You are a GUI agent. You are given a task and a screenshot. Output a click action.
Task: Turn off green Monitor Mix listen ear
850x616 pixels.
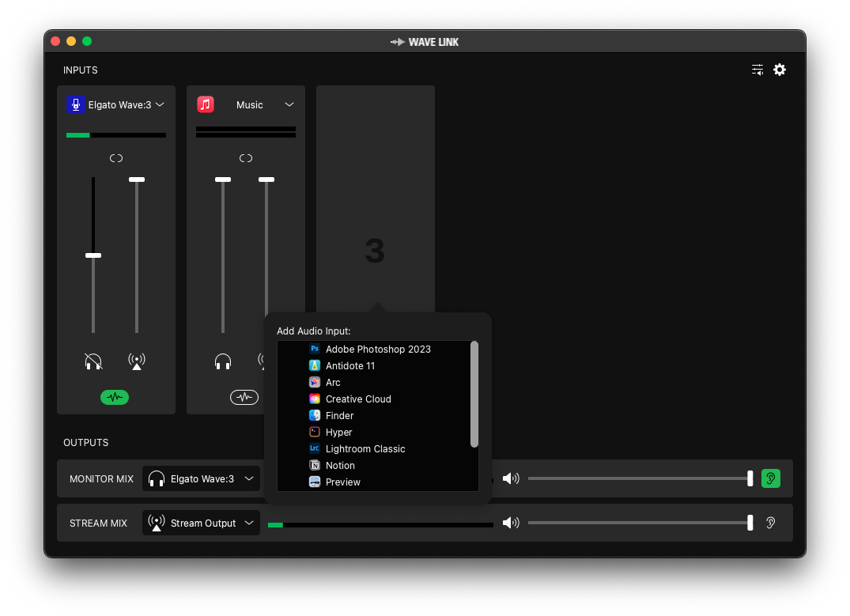(x=771, y=478)
